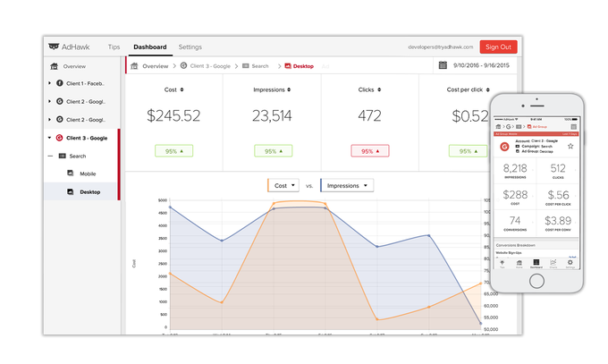Open Client 3 - Google in the breadcrumb
Screen dimensions: 608x364
click(x=210, y=66)
